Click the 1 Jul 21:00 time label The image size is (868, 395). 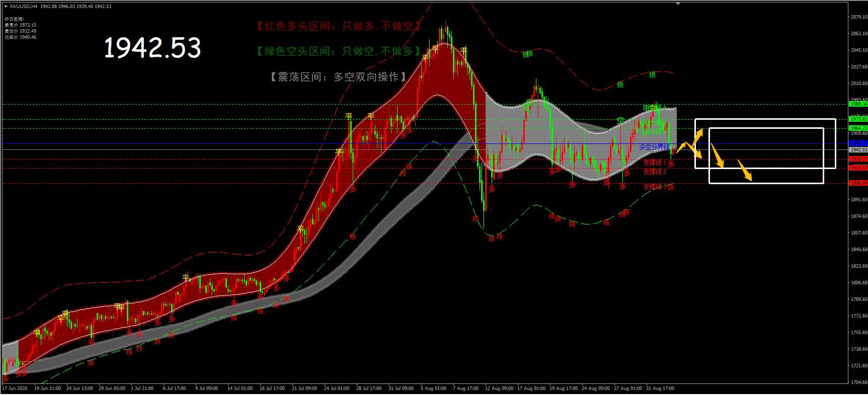click(x=142, y=388)
